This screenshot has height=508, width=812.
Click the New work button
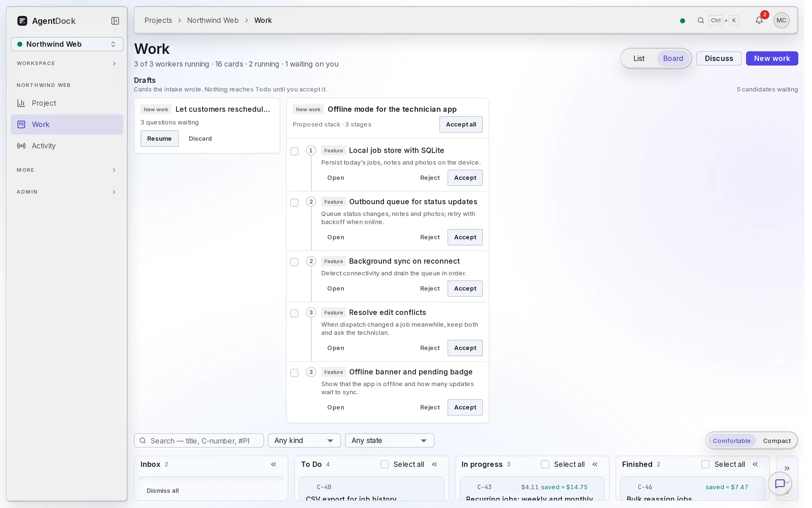point(772,58)
